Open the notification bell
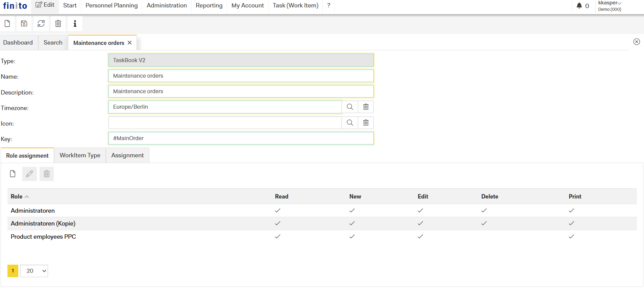The image size is (644, 291). pos(579,6)
